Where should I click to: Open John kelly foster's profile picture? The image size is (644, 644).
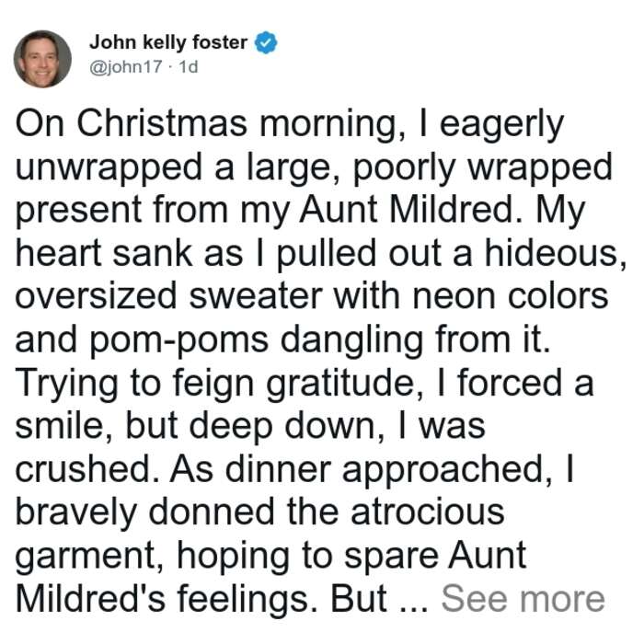(42, 59)
